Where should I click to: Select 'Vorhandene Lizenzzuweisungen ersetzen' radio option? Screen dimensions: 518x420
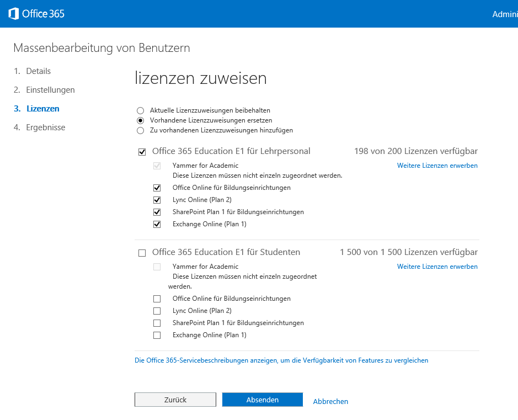[x=140, y=120]
